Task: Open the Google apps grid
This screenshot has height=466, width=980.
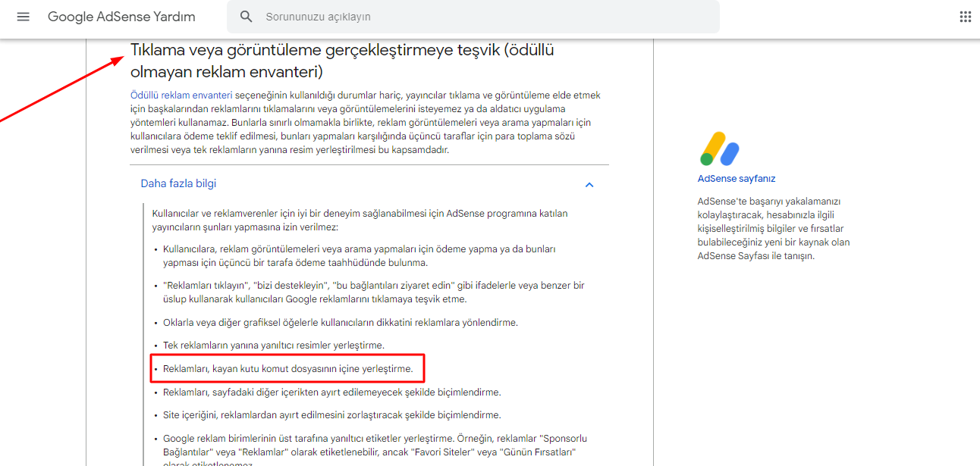Action: click(965, 17)
